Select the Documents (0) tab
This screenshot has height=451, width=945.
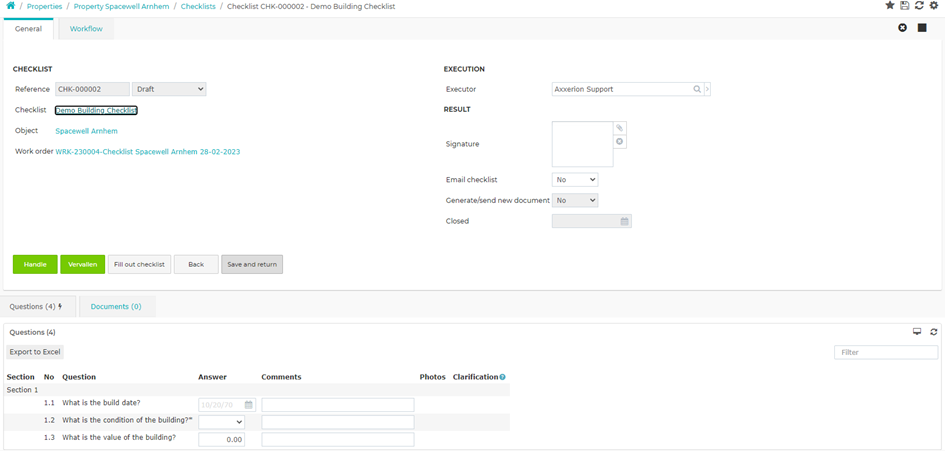(116, 306)
